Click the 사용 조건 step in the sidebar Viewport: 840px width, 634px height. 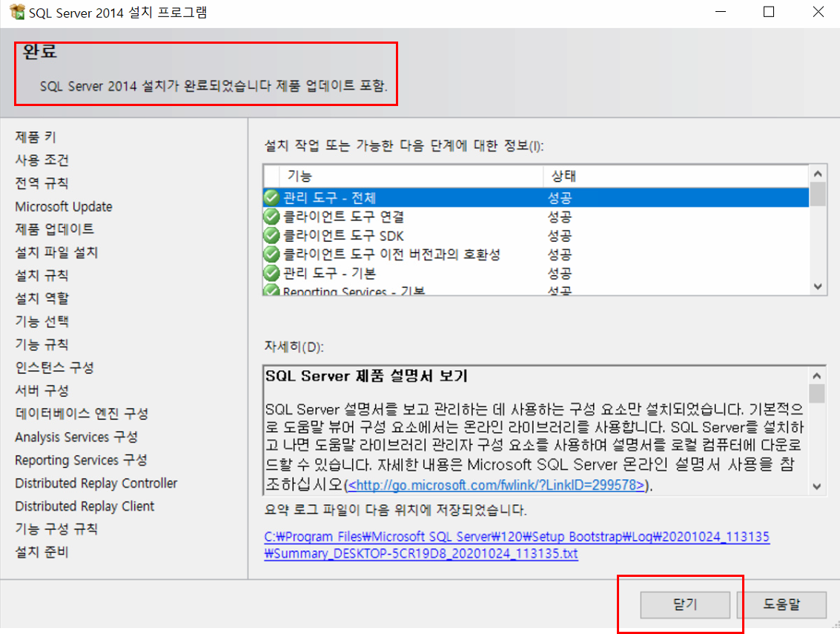42,160
